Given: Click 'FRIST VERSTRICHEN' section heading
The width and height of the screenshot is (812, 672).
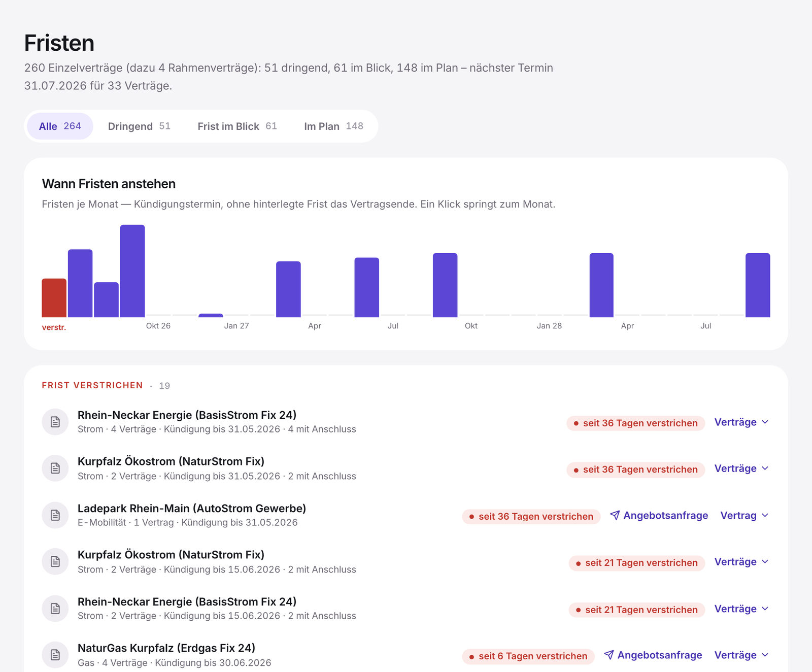Looking at the screenshot, I should (92, 386).
